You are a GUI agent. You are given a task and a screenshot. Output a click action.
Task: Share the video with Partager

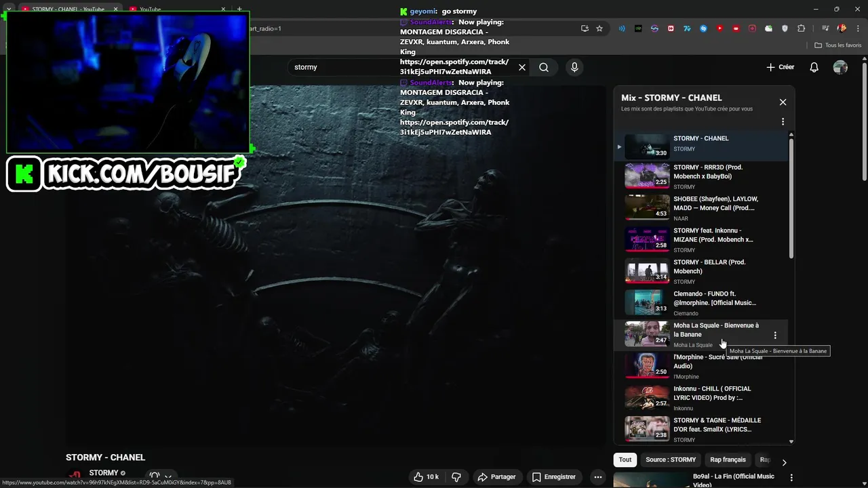(x=496, y=477)
